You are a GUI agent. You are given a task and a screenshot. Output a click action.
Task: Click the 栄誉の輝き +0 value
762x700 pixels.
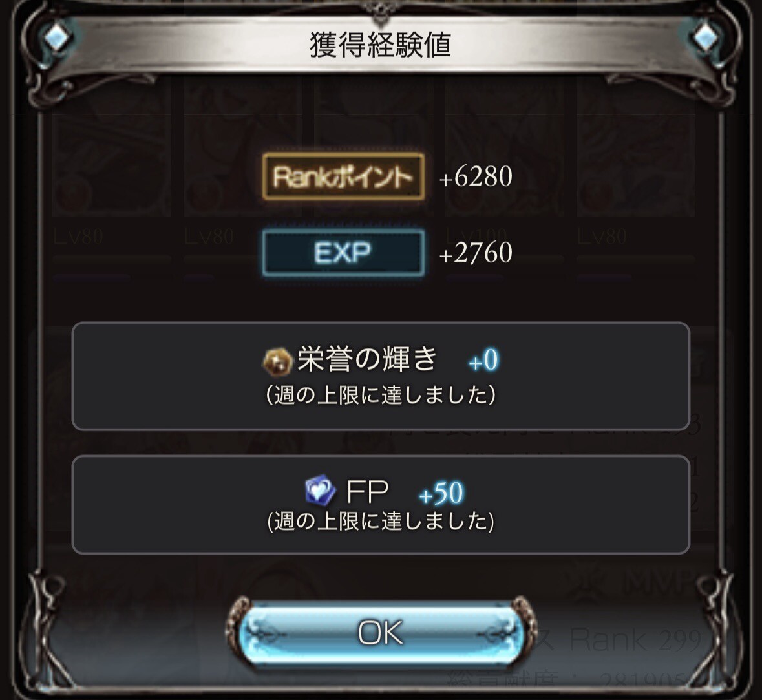(483, 361)
